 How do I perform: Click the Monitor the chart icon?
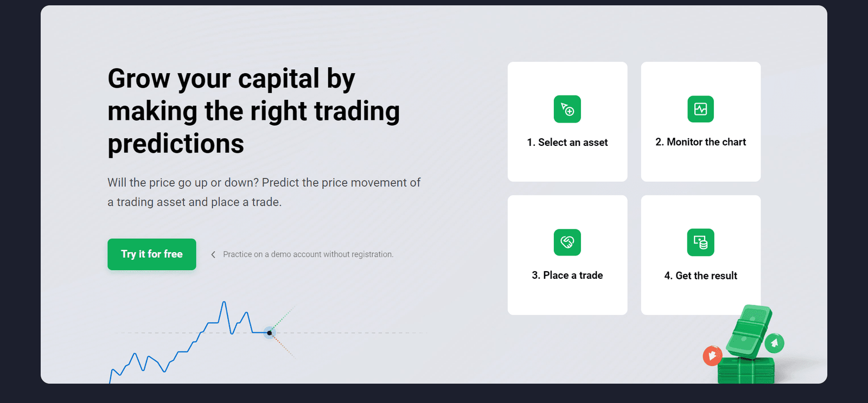coord(700,109)
